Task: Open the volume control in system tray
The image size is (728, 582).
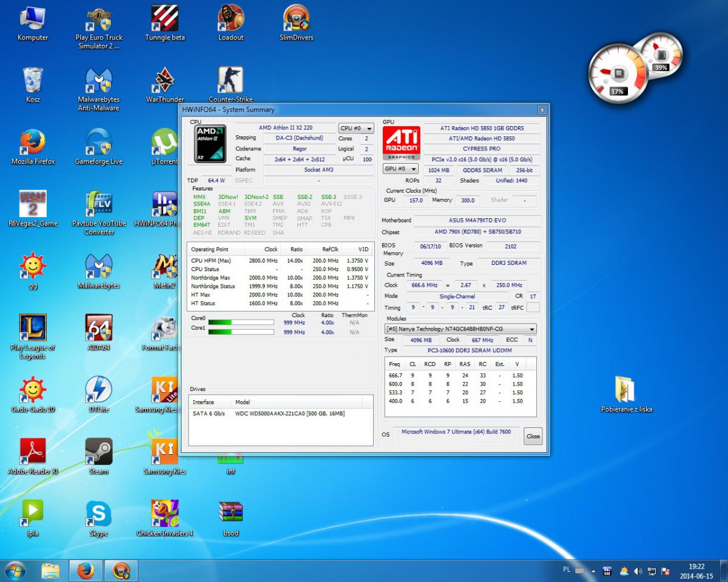Action: click(x=638, y=571)
